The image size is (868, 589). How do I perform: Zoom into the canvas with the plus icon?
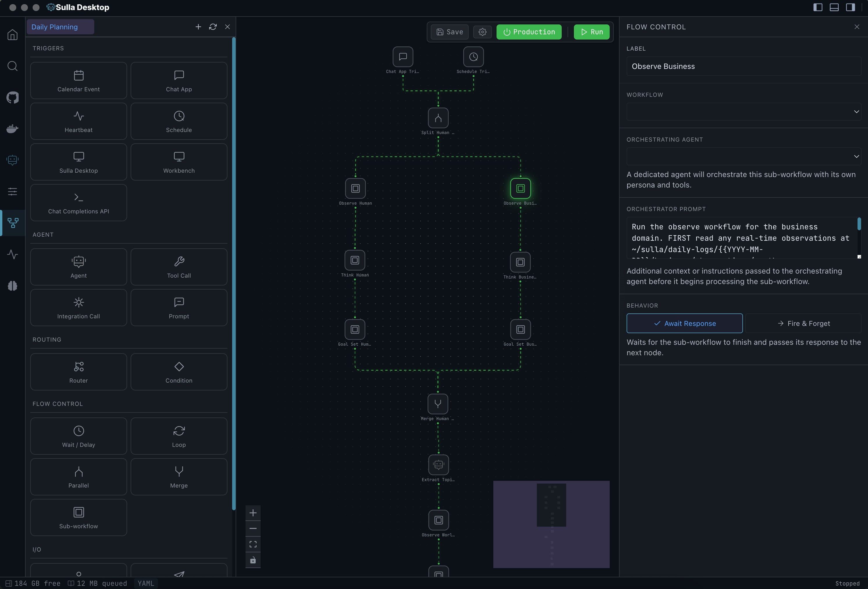point(253,513)
